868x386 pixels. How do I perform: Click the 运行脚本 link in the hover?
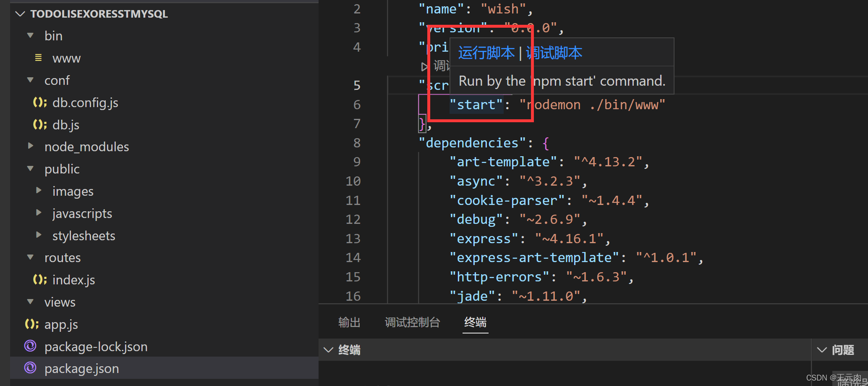click(x=486, y=53)
